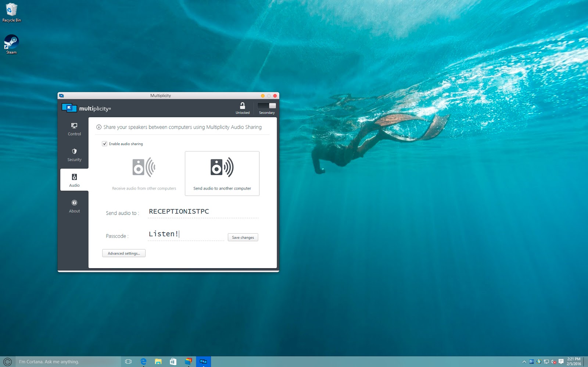Viewport: 588px width, 367px height.
Task: Close the Multiplicity window with red button
Action: (x=275, y=96)
